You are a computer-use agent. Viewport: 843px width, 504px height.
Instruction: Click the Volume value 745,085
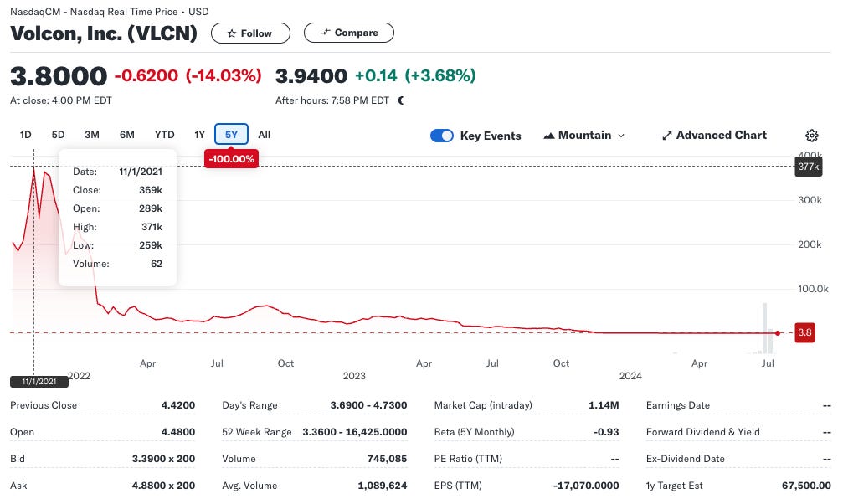coord(387,459)
